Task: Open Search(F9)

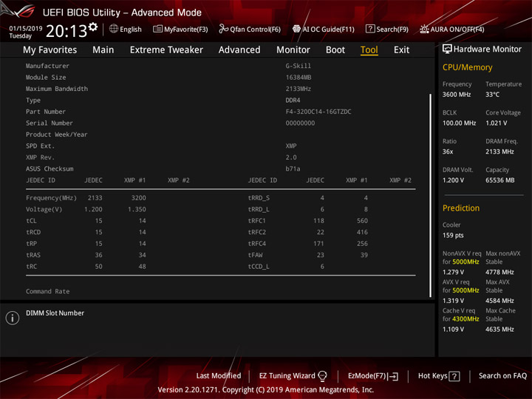Action: (387, 29)
